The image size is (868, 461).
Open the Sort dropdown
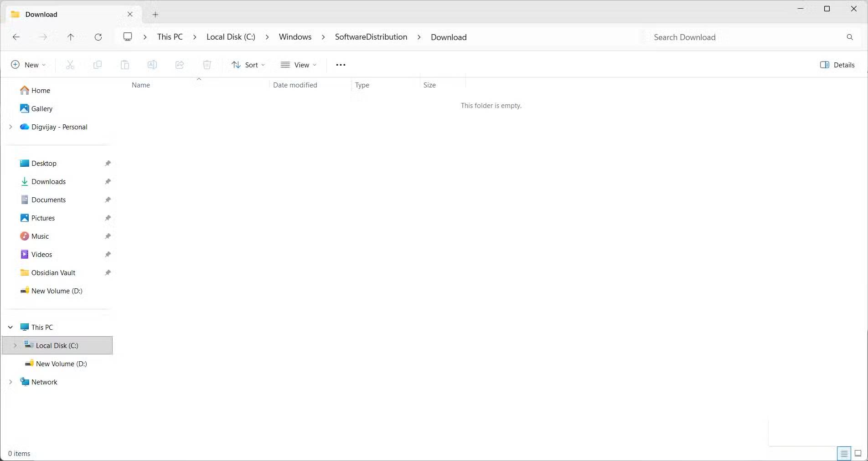[248, 65]
